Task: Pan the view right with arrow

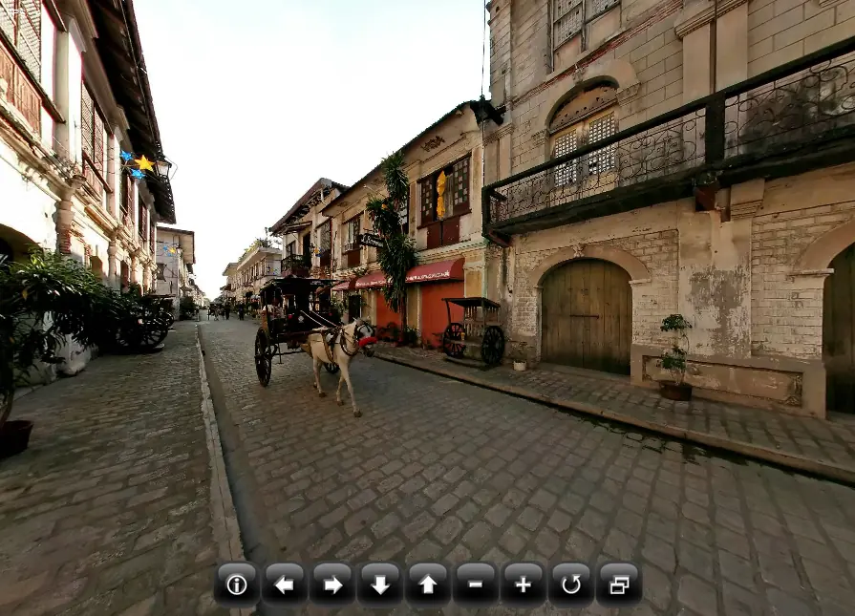Action: [x=332, y=584]
